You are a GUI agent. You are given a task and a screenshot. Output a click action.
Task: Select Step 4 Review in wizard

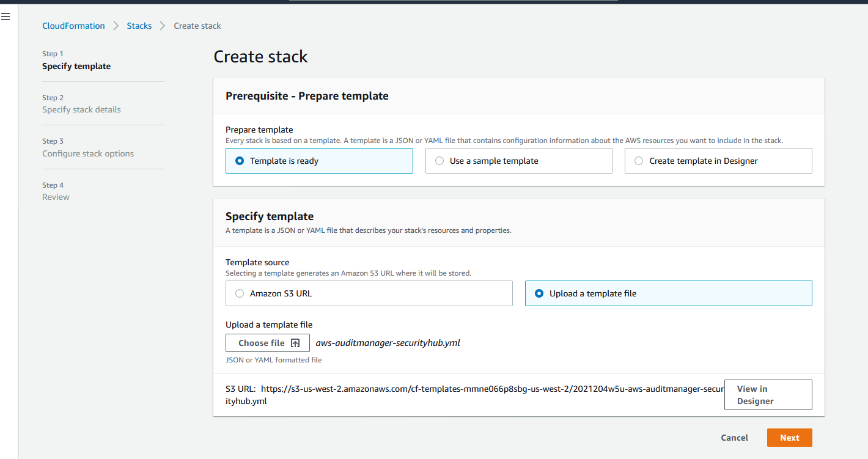pyautogui.click(x=56, y=191)
